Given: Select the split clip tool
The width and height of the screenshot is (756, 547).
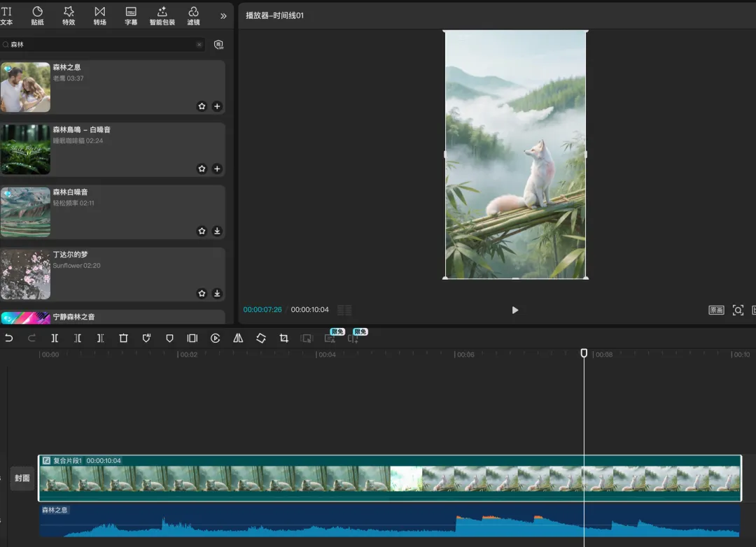Looking at the screenshot, I should click(55, 338).
